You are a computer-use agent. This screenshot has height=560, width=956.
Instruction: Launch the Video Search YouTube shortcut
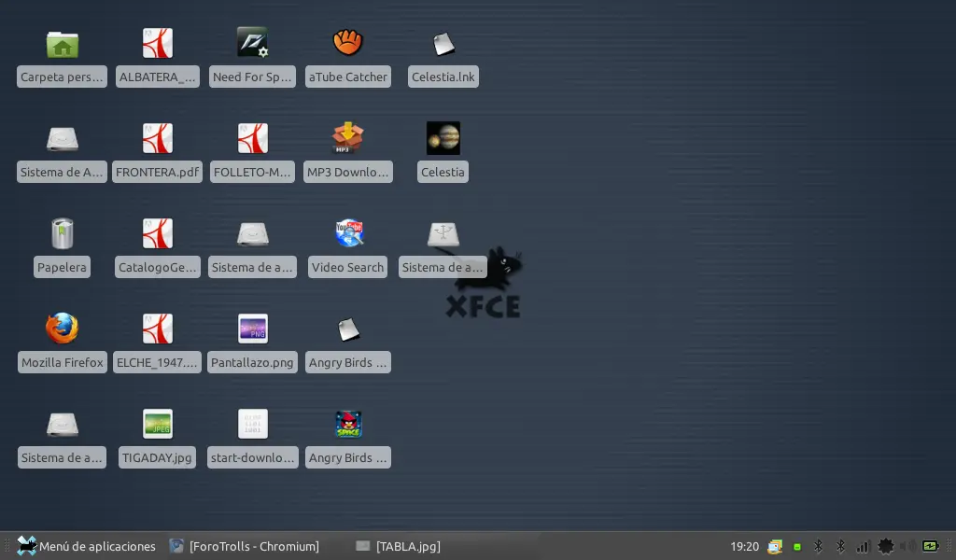coord(349,232)
